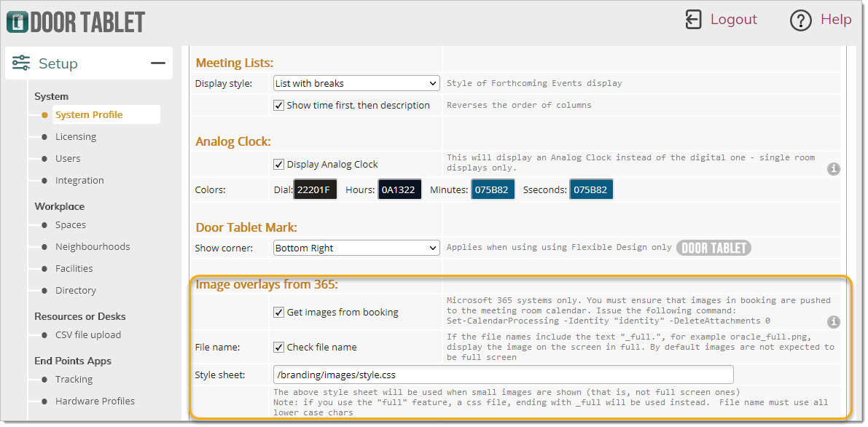Image resolution: width=868 pixels, height=427 pixels.
Task: Open Licensing in the sidebar
Action: (76, 136)
